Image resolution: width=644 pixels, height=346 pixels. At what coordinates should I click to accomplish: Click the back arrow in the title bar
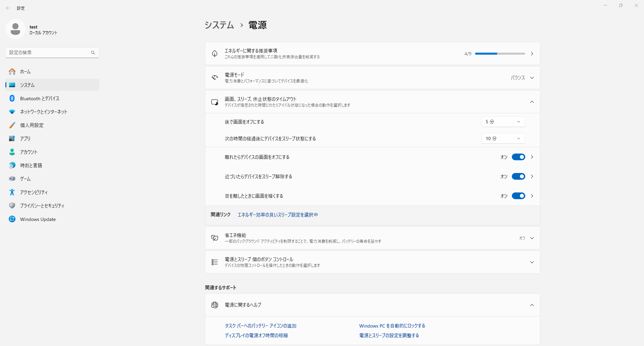[x=8, y=8]
